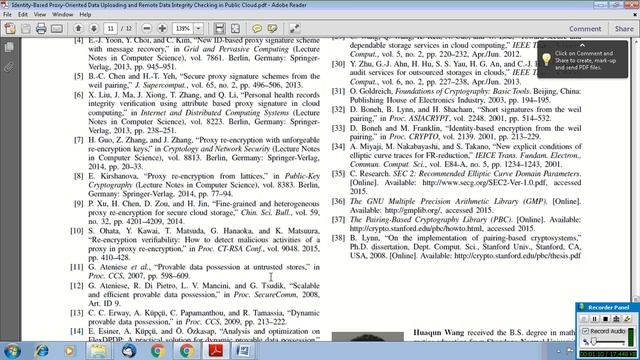Open the Comment pane
640x360 pixels.
click(x=585, y=29)
